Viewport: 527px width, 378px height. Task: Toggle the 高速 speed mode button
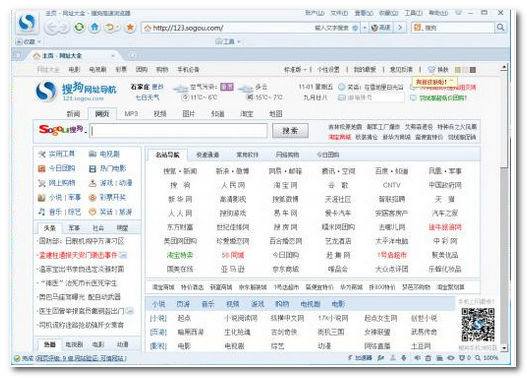pyautogui.click(x=381, y=28)
